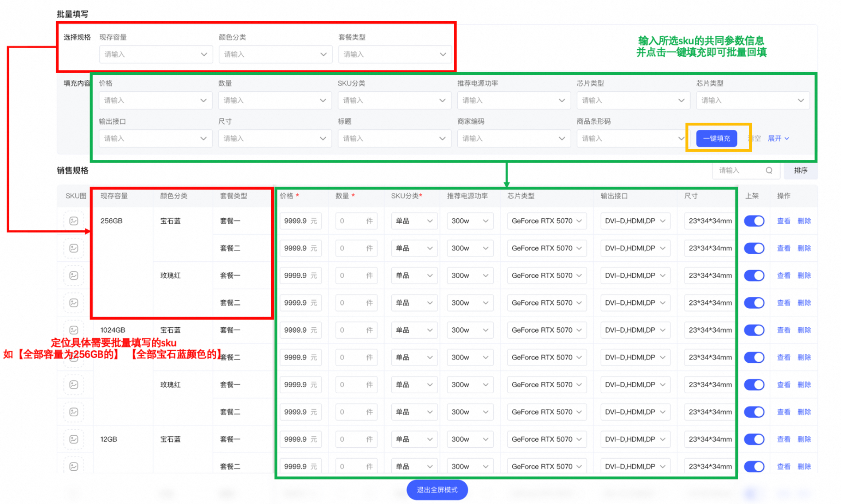The width and height of the screenshot is (841, 504).
Task: Toggle 上架 switch for 1024GB 宝石蓝 套餐二
Action: point(754,357)
